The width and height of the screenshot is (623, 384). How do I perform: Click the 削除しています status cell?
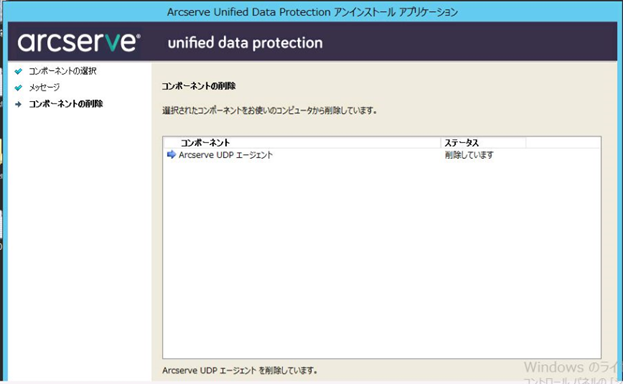(x=469, y=155)
